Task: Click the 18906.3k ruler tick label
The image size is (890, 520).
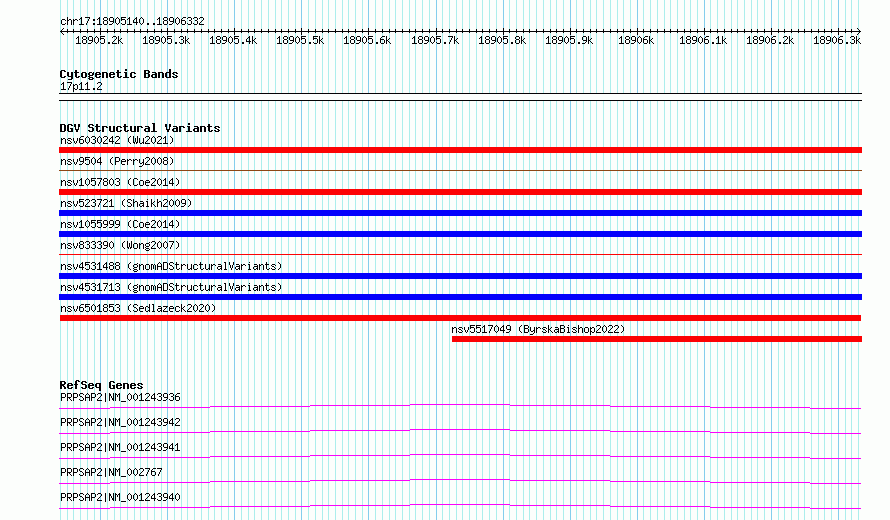Action: tap(837, 40)
